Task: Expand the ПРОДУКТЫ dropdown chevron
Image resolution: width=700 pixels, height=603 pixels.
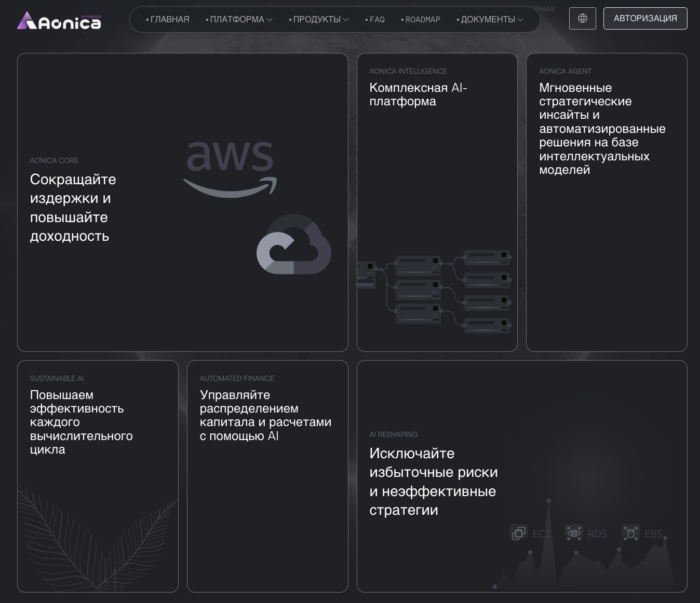Action: click(346, 20)
